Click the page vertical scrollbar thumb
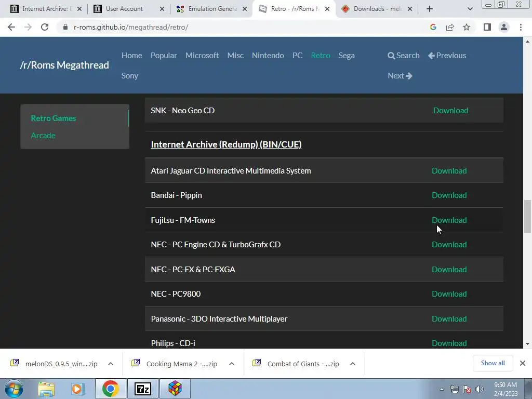The image size is (532, 399). pos(527,217)
